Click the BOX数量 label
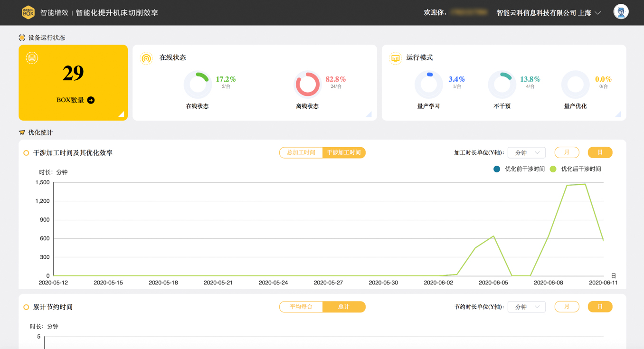This screenshot has height=349, width=644. click(x=70, y=100)
